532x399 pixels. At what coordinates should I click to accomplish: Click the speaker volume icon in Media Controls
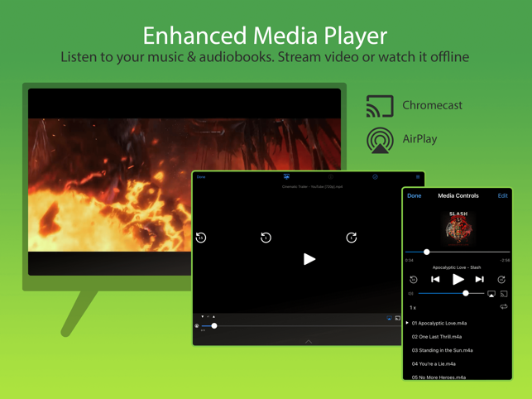point(410,293)
